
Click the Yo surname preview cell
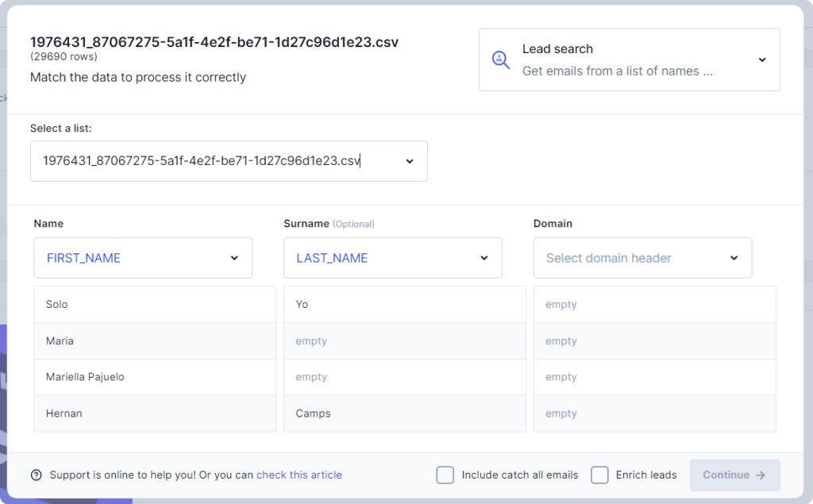click(404, 305)
